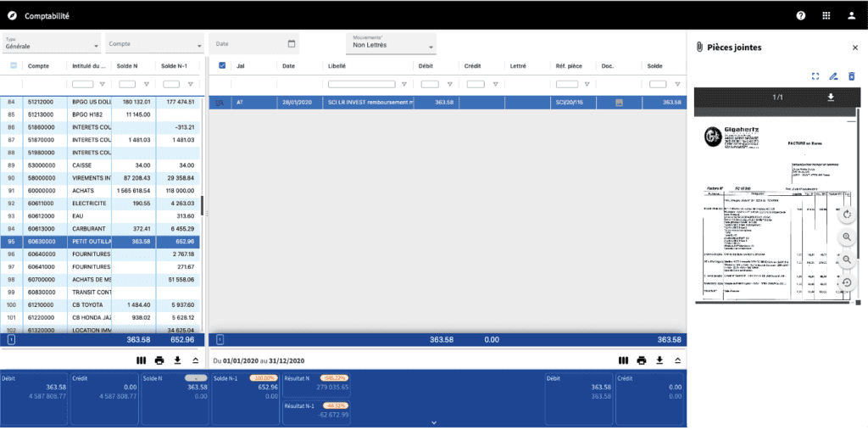Screen dimensions: 868x430
Task: Select the BPGO H182 account row
Action: pyautogui.click(x=102, y=114)
